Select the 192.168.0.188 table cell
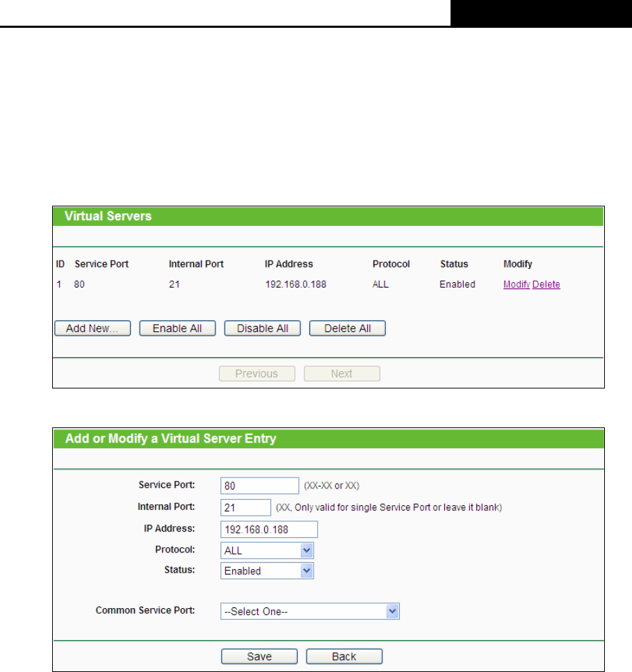 click(296, 284)
